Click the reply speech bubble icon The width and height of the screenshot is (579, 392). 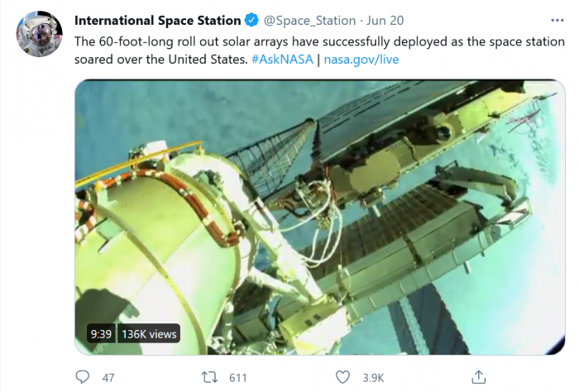click(83, 377)
